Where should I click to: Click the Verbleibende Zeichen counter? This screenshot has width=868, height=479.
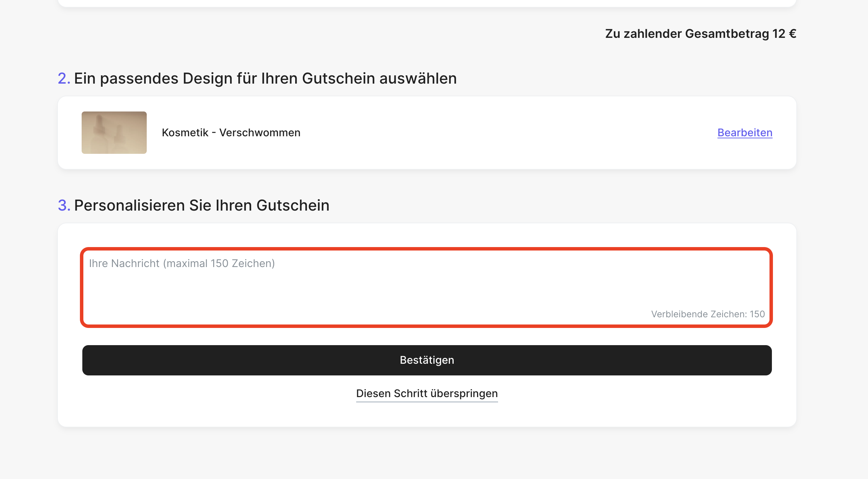click(707, 314)
